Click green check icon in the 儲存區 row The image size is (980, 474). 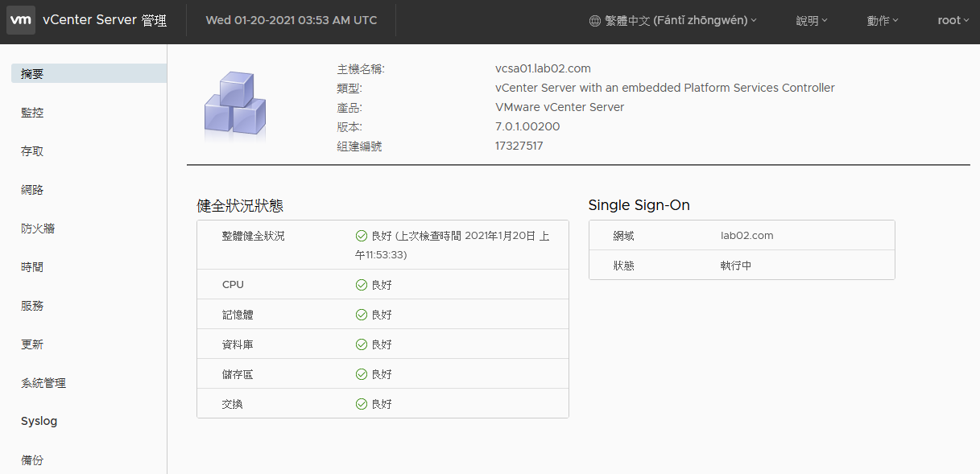[x=362, y=374]
